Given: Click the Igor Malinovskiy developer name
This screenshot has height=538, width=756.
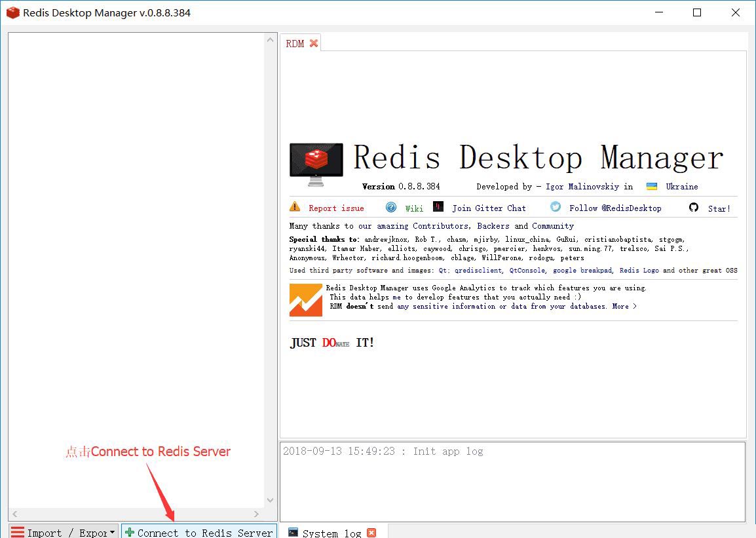Looking at the screenshot, I should [582, 187].
